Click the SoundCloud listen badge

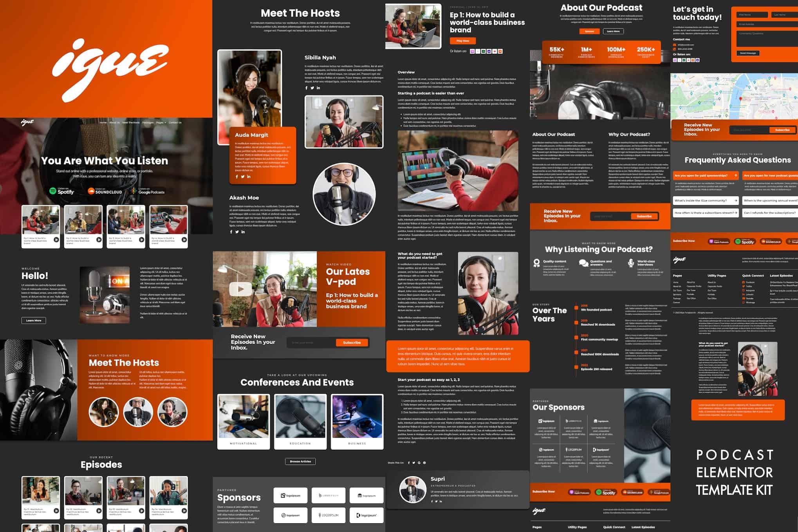click(x=106, y=191)
